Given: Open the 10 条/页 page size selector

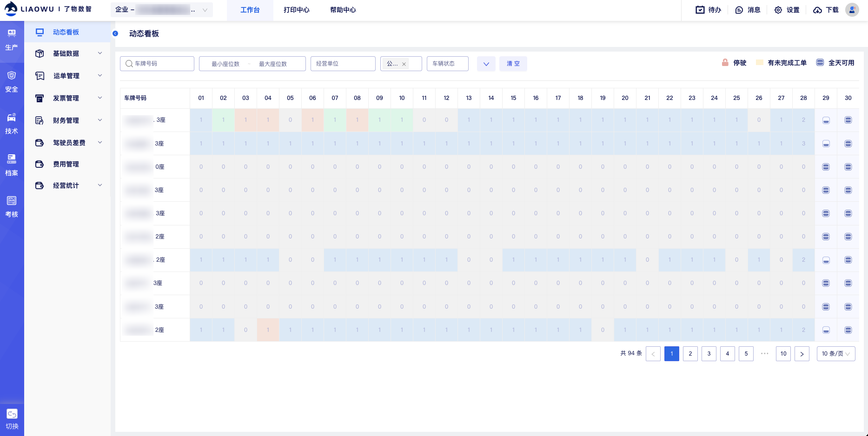Looking at the screenshot, I should pos(835,354).
